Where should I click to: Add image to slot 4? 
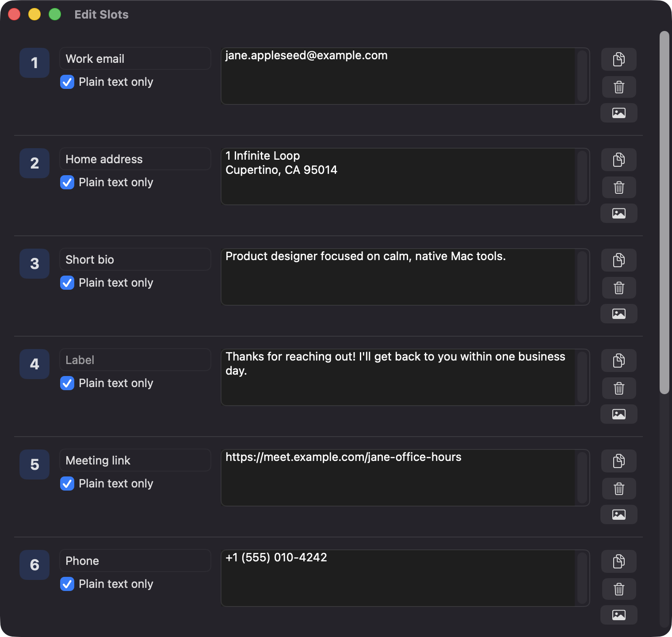point(619,414)
